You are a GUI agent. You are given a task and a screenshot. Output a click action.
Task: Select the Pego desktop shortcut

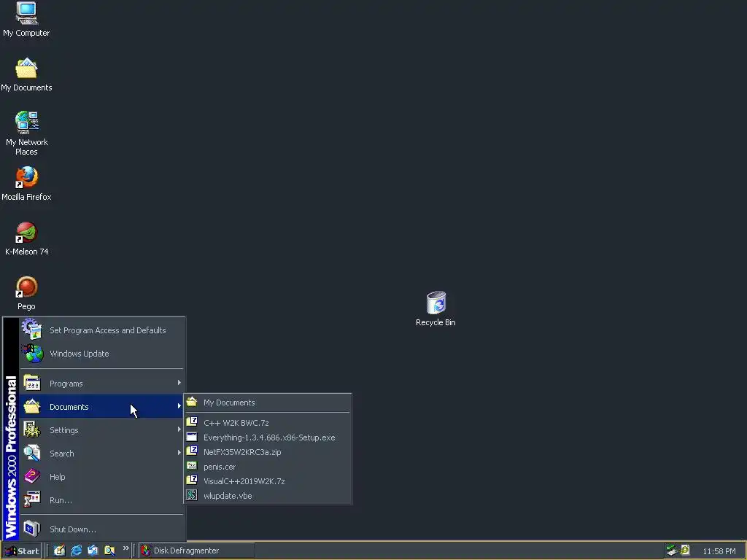(x=26, y=293)
